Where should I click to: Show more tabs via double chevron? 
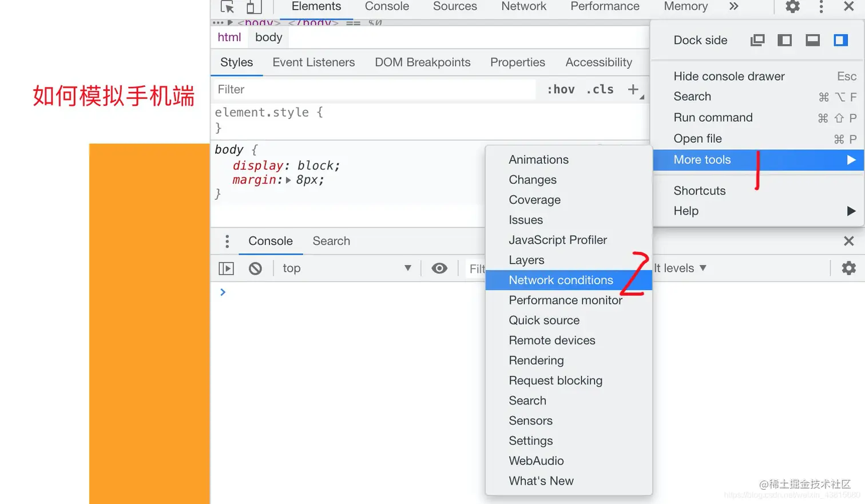(x=734, y=6)
